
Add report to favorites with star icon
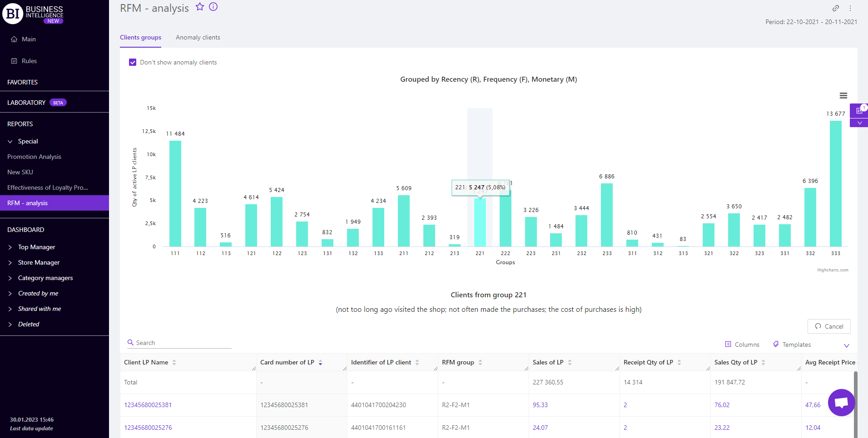pos(200,7)
